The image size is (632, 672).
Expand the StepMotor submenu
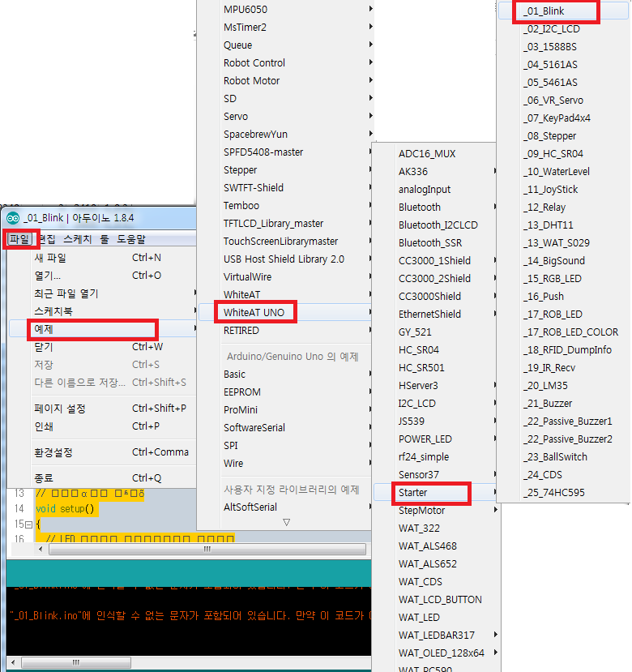coord(435,511)
